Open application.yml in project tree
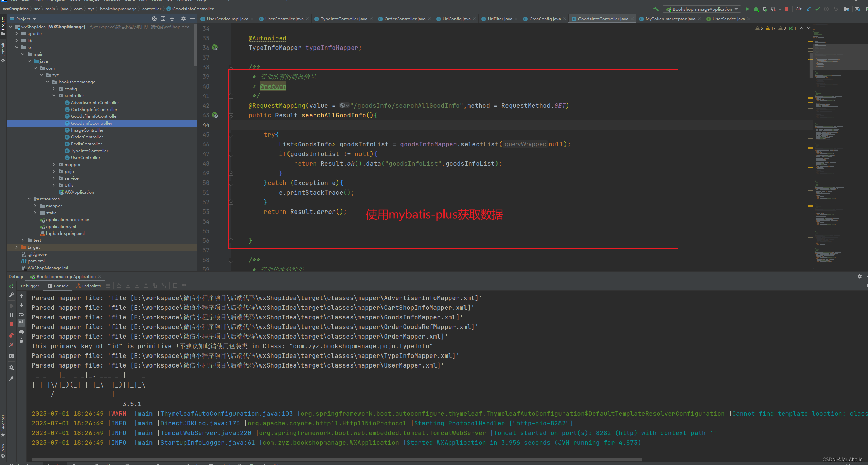The height and width of the screenshot is (465, 868). coord(61,226)
